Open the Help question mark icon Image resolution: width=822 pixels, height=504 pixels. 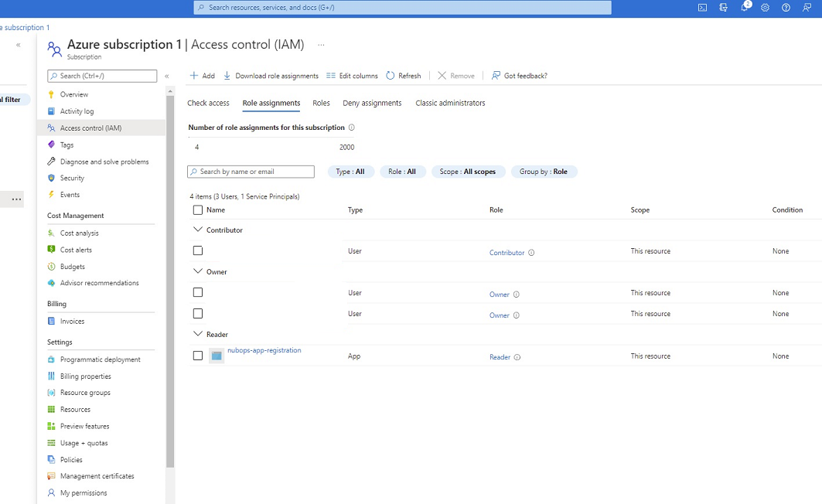[786, 7]
